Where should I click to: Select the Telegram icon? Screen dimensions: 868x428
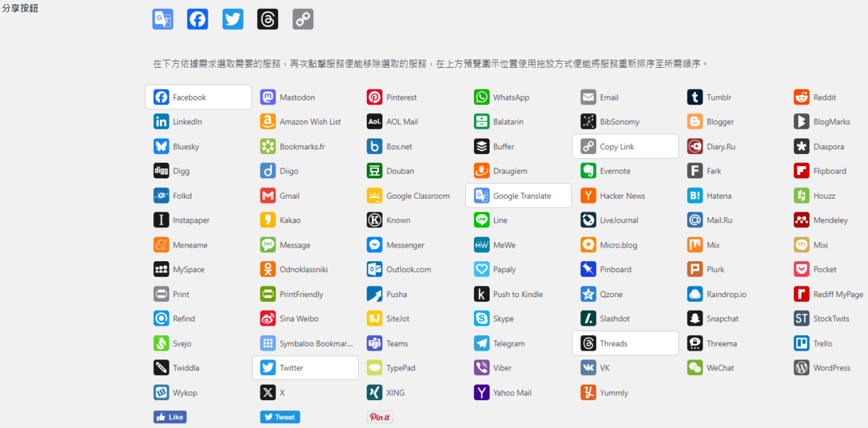481,343
